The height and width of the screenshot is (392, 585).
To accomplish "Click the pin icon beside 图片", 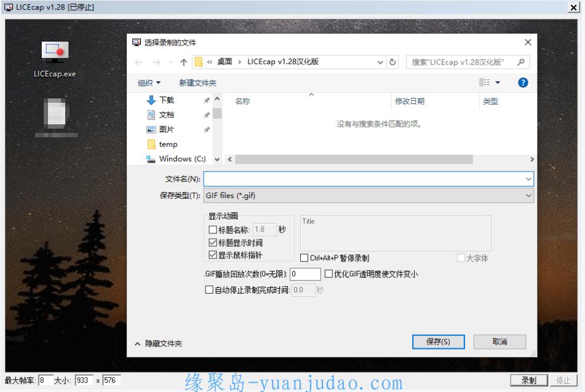I will 207,130.
